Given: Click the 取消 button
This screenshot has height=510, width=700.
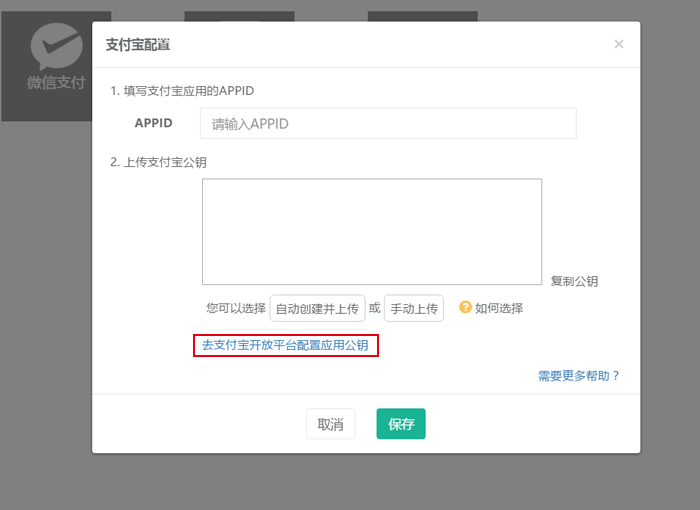Looking at the screenshot, I should coord(330,424).
